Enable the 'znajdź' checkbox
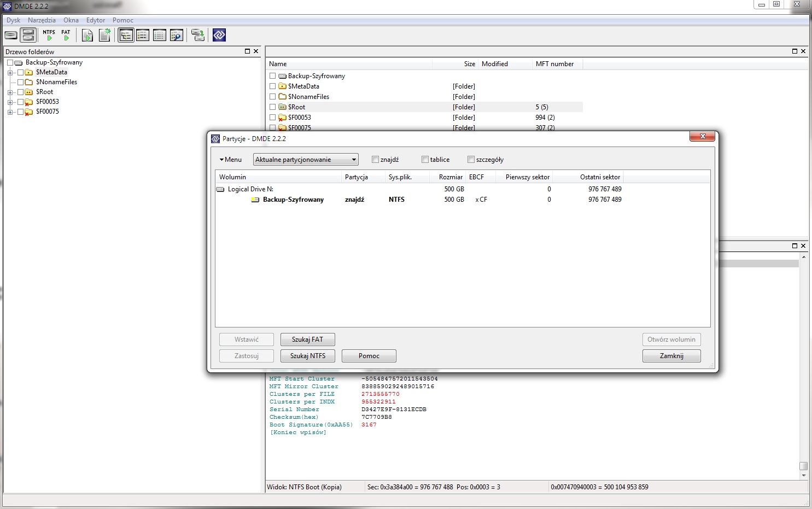This screenshot has height=509, width=812. pos(375,160)
